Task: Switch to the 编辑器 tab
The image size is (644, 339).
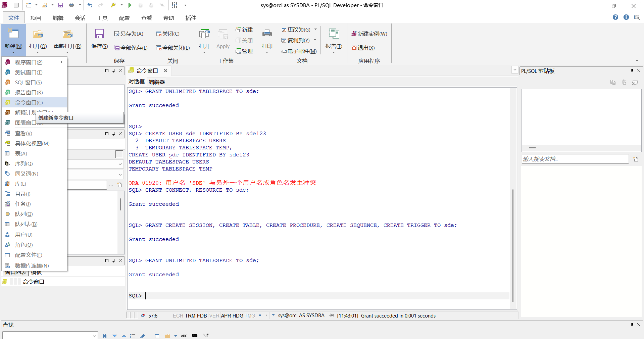Action: [x=156, y=82]
